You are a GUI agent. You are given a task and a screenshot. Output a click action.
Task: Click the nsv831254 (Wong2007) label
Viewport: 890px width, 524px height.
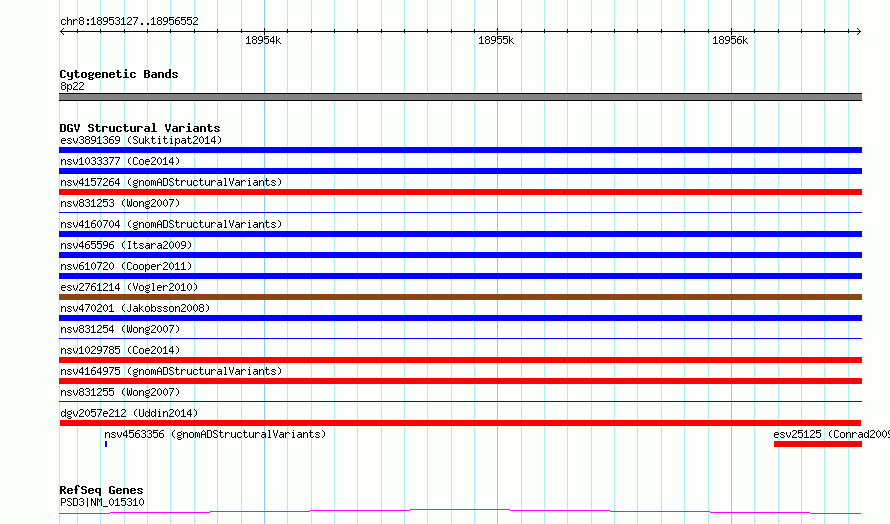tap(120, 329)
